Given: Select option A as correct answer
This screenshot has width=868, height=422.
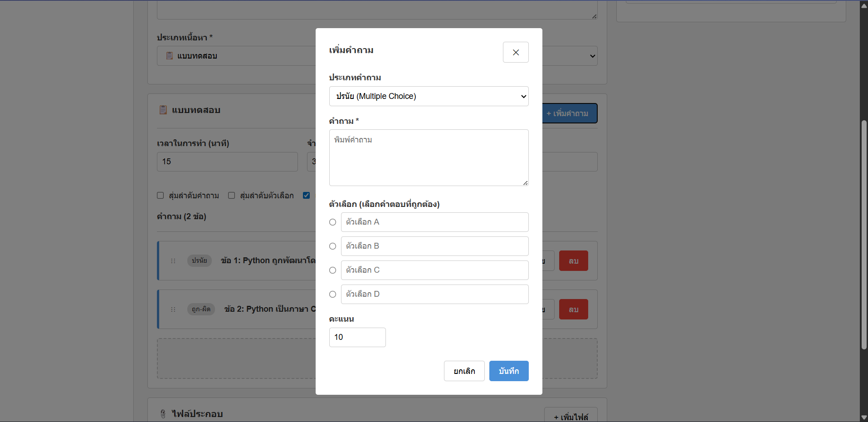Looking at the screenshot, I should (x=332, y=222).
